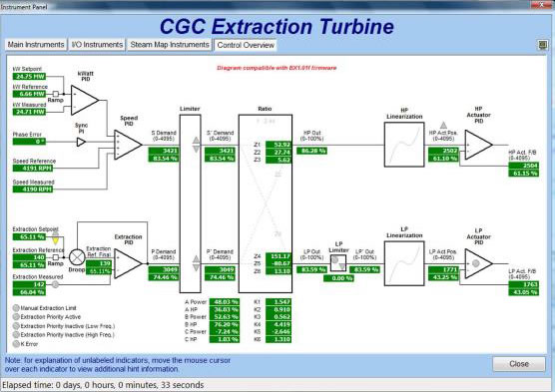Select the Control Overview tab
Screen dimensions: 555x392
click(x=246, y=45)
